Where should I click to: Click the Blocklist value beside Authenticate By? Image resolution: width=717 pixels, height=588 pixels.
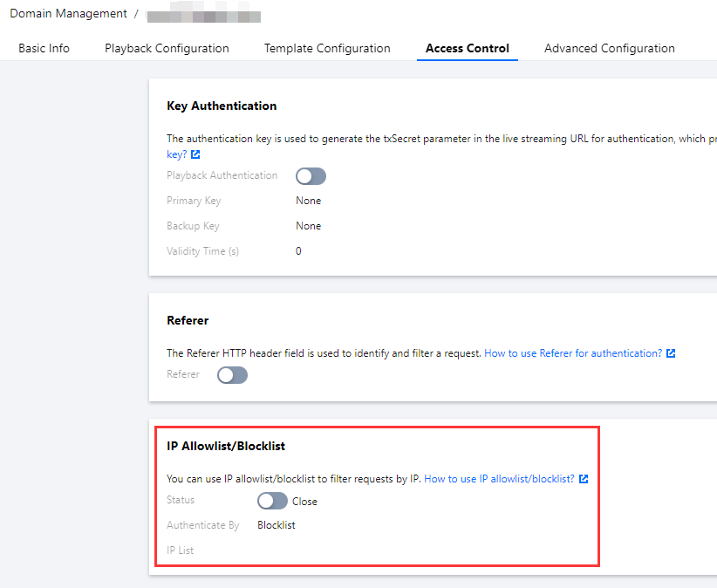pos(277,525)
